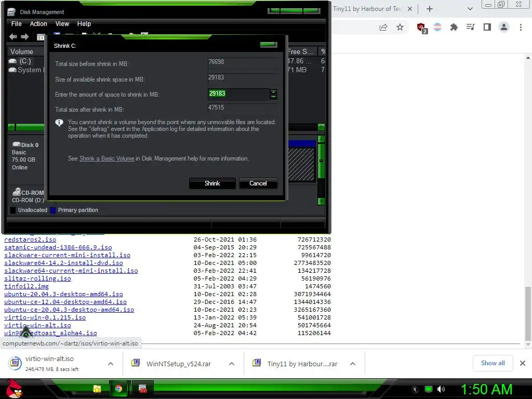This screenshot has width=532, height=399.
Task: Open the media controls icon in Chrome
Action: [470, 27]
